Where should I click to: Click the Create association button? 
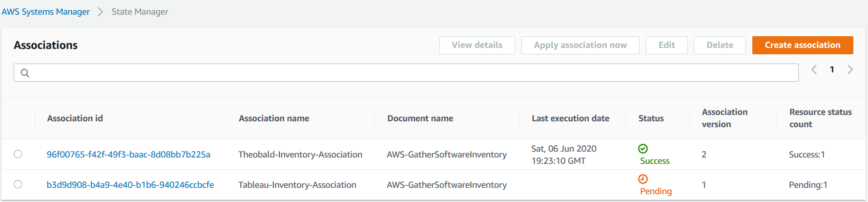point(803,45)
